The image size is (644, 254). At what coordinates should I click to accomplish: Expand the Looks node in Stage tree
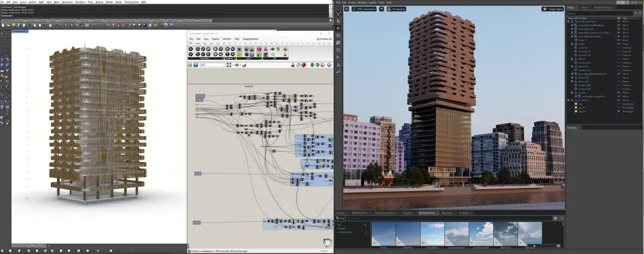coord(572,44)
